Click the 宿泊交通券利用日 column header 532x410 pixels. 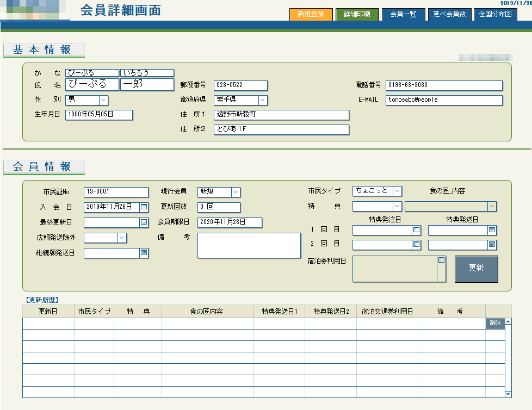[387, 312]
